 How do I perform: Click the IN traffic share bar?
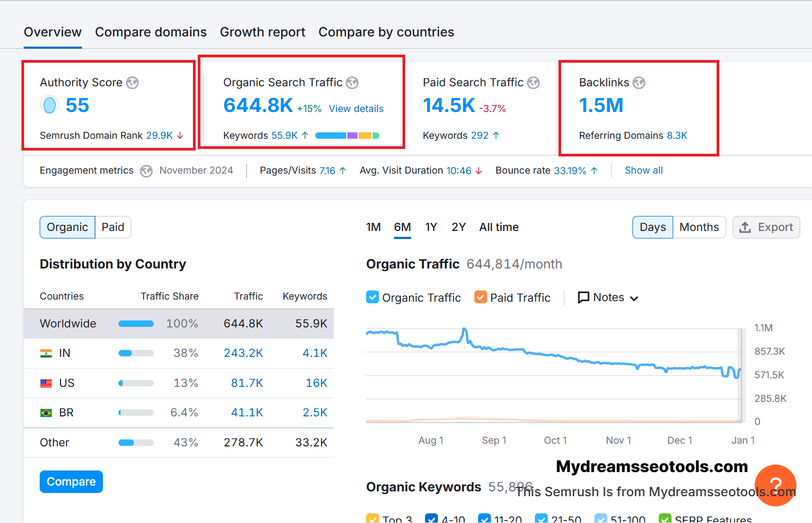(136, 353)
